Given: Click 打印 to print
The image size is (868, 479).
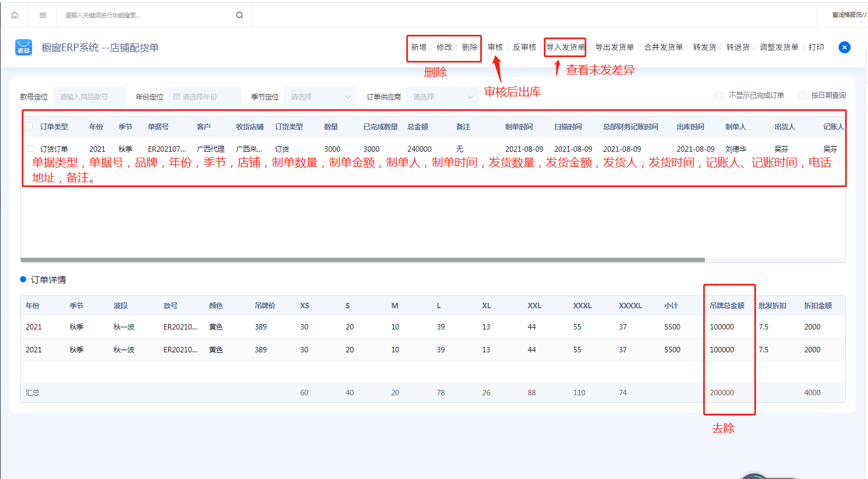Looking at the screenshot, I should tap(816, 47).
